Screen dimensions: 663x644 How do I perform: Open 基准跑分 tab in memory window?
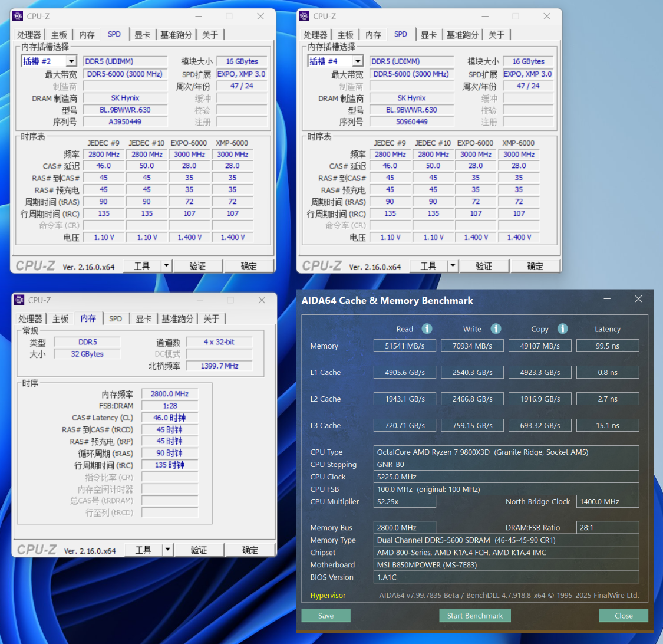177,318
